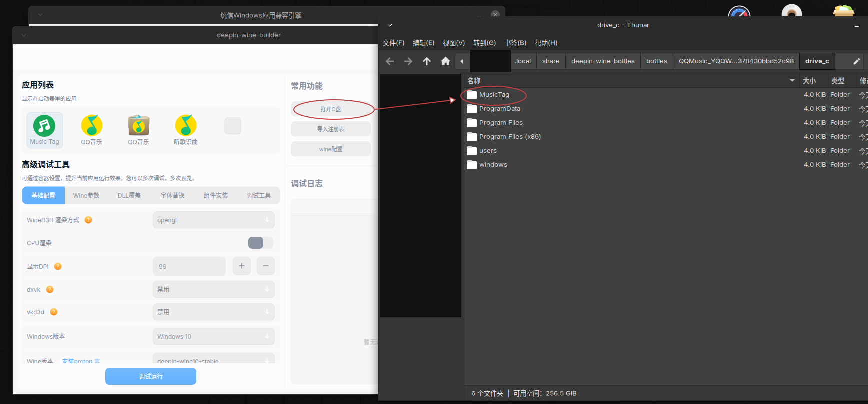Open the 视图(V) menu in Thunar
The image size is (868, 404).
tap(454, 43)
